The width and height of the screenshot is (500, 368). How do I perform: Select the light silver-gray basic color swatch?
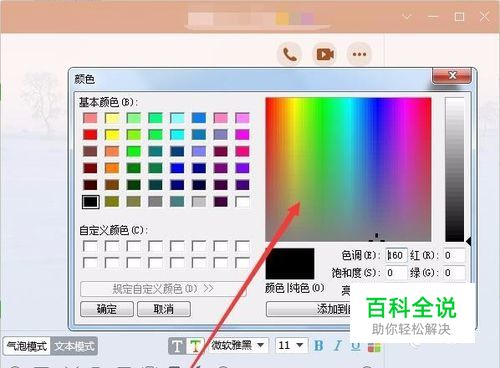199,202
